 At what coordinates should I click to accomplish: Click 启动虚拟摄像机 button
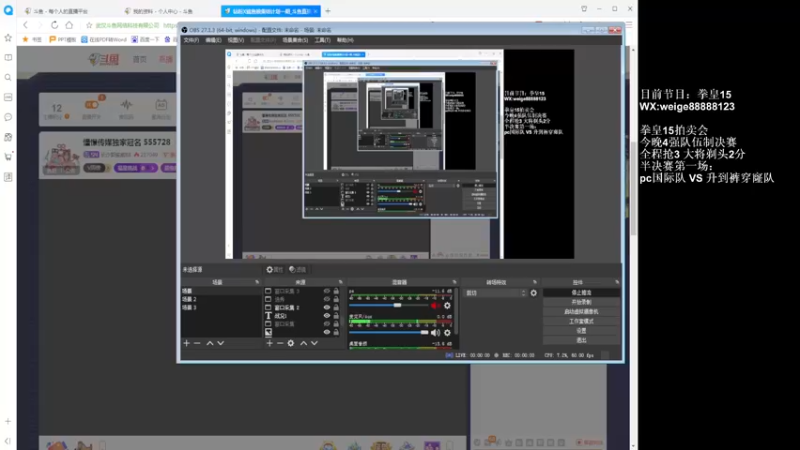pyautogui.click(x=581, y=312)
